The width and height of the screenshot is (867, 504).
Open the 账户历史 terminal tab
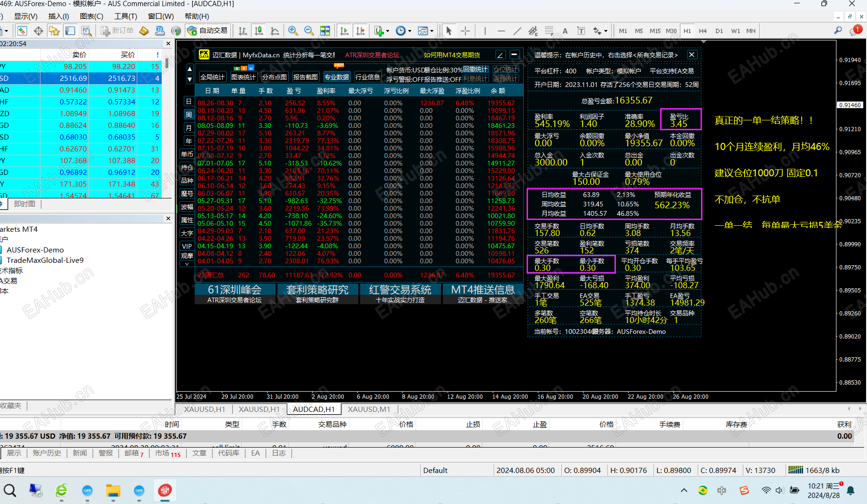pos(47,453)
